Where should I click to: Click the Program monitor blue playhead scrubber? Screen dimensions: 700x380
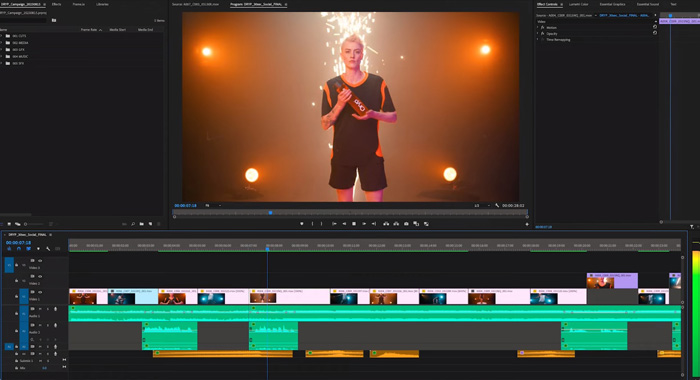point(270,213)
